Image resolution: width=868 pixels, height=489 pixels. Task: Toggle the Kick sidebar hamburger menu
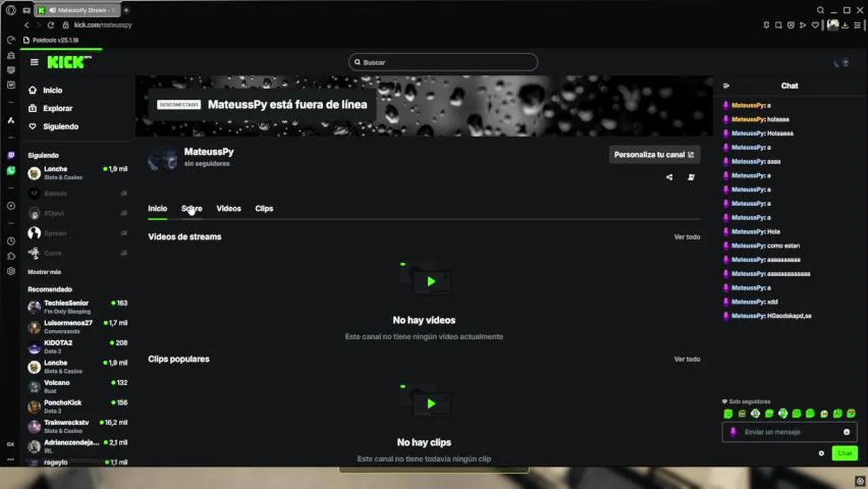pos(34,62)
